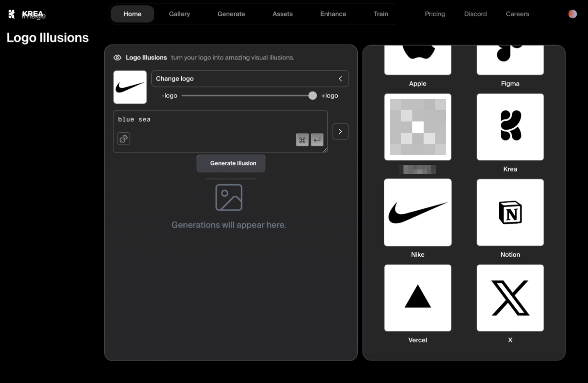Visit the Pricing link
Viewport: 588px width, 383px height.
coord(435,14)
